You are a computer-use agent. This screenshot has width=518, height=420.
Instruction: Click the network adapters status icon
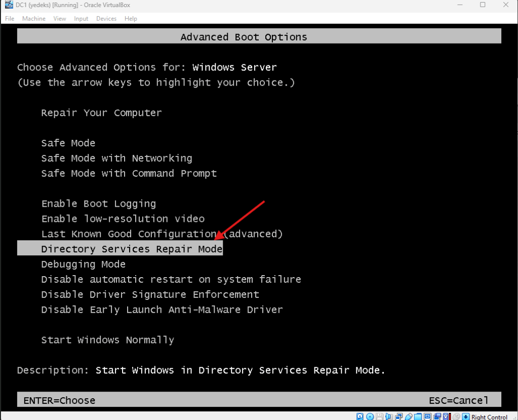(399, 416)
